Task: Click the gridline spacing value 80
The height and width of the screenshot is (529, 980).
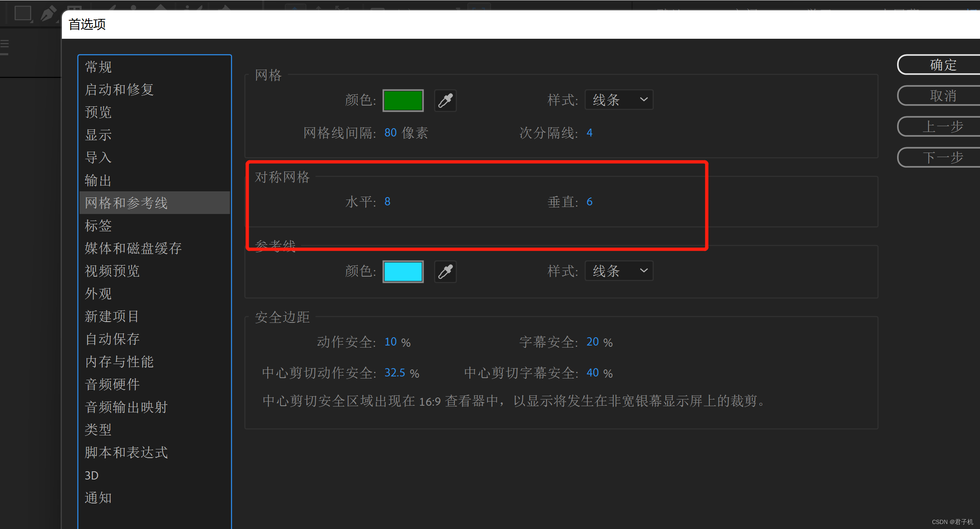Action: [x=390, y=133]
